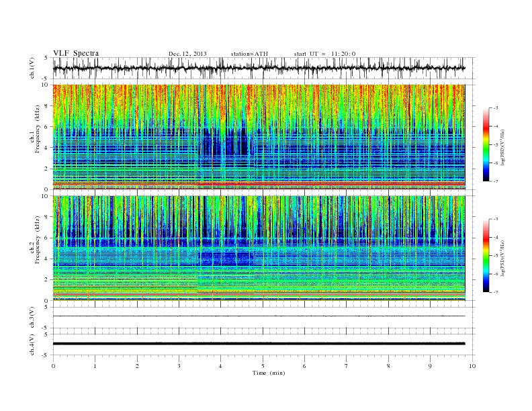
Task: Click the "6" kHz tick on ch.2 spectrogram
Action: [x=46, y=238]
